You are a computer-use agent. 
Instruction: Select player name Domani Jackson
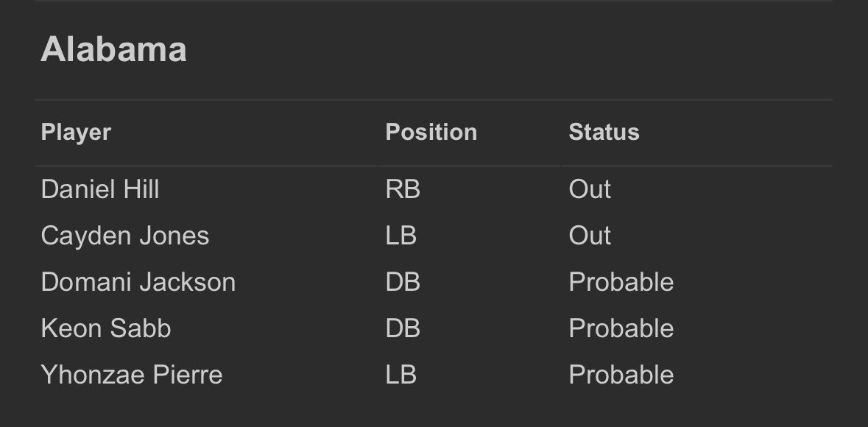pos(138,283)
